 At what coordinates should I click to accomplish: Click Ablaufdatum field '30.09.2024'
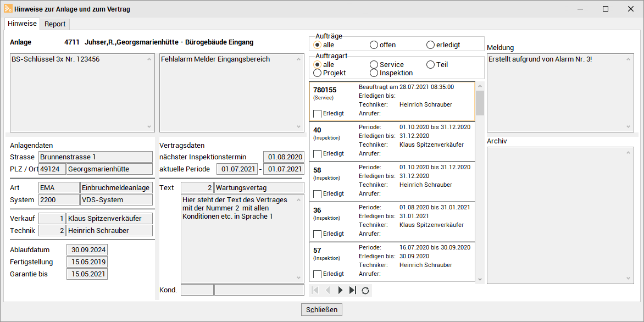click(x=87, y=249)
